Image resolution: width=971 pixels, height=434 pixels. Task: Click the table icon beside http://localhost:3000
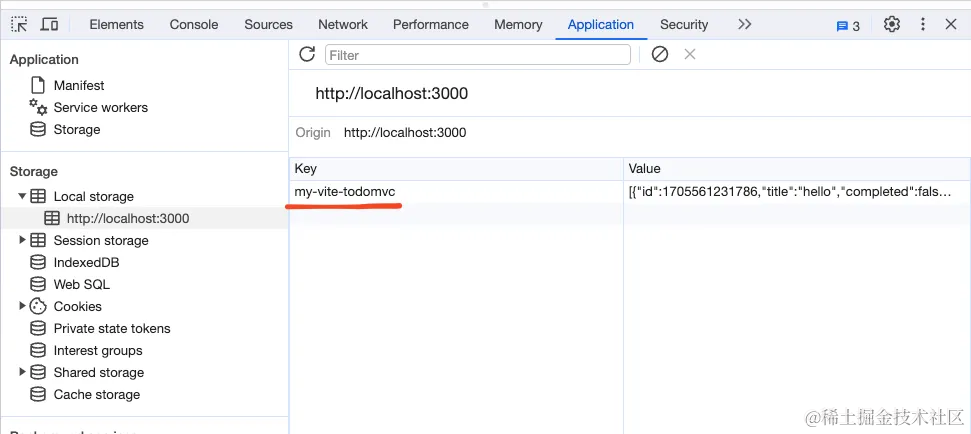53,219
